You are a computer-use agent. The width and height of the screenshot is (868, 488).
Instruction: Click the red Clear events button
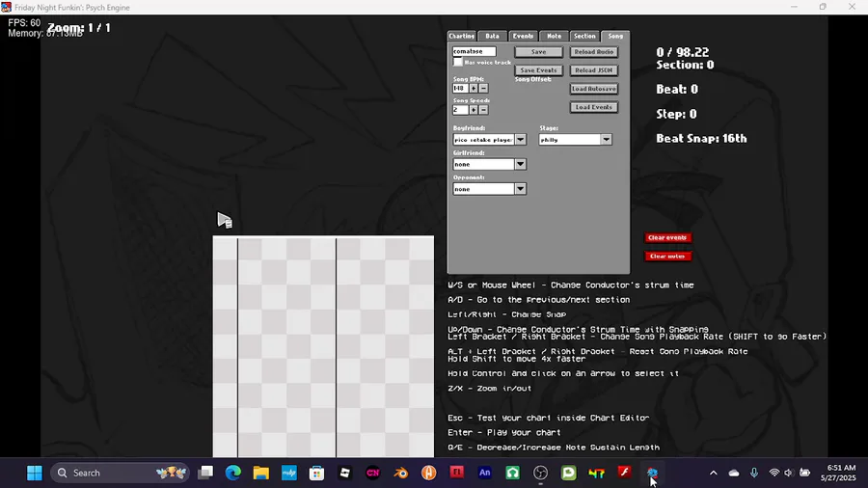[x=667, y=237]
